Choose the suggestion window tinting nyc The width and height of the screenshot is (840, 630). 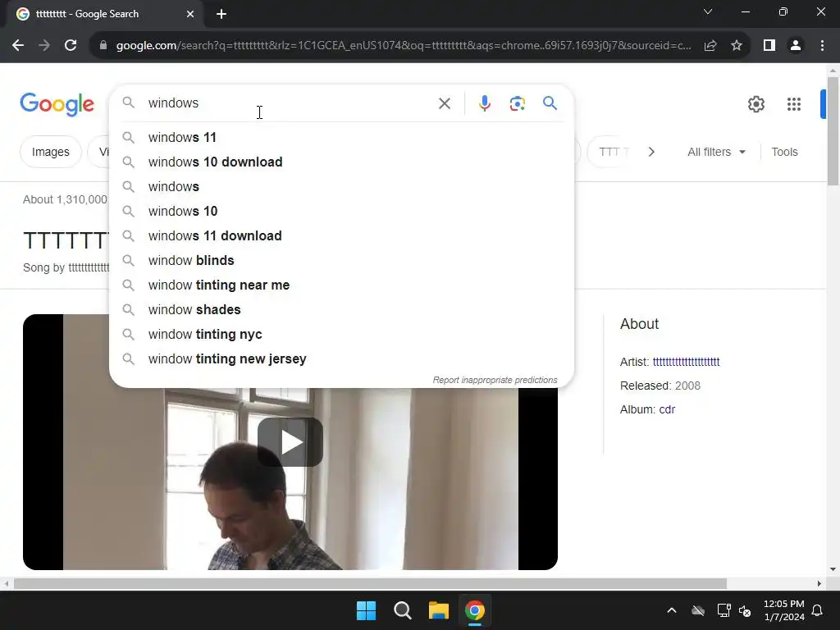(x=342, y=335)
